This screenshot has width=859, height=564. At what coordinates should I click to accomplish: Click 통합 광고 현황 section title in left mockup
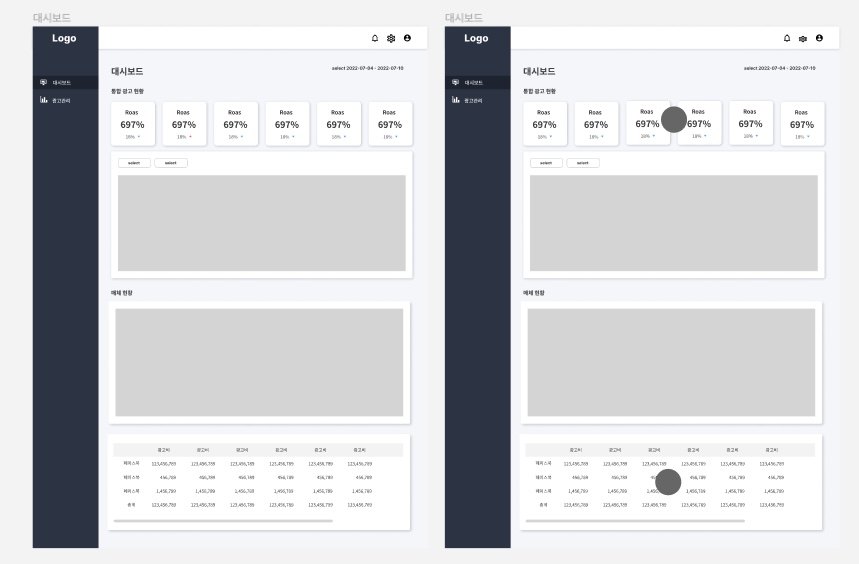128,91
